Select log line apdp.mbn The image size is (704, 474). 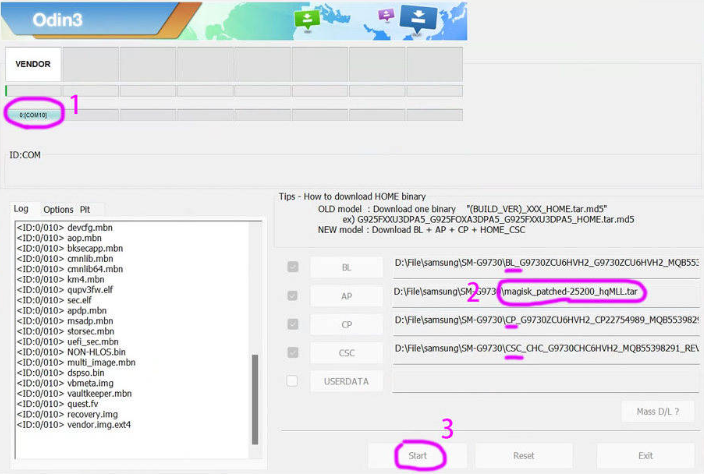(x=62, y=311)
